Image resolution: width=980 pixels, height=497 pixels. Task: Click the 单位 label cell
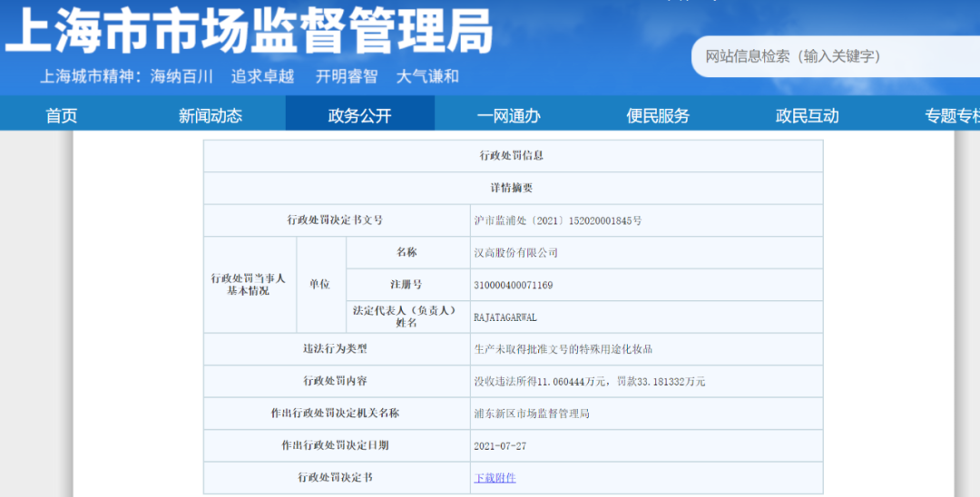[319, 284]
